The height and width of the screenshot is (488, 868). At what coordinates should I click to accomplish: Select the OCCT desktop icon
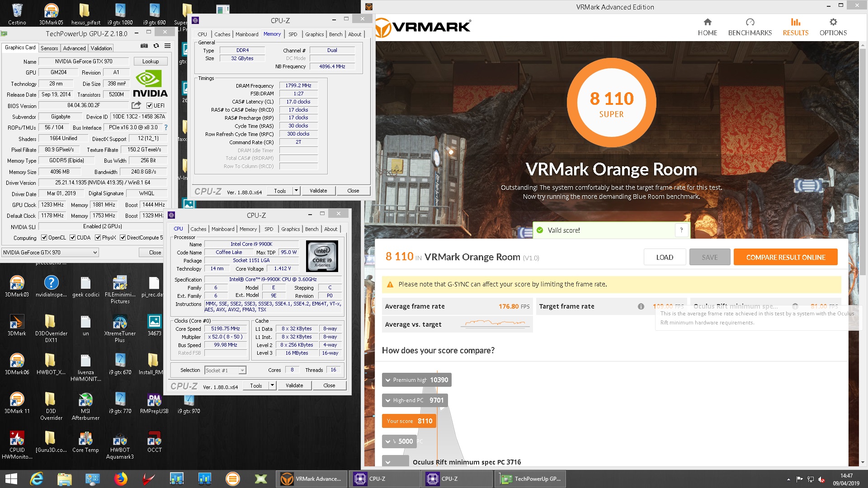tap(154, 441)
